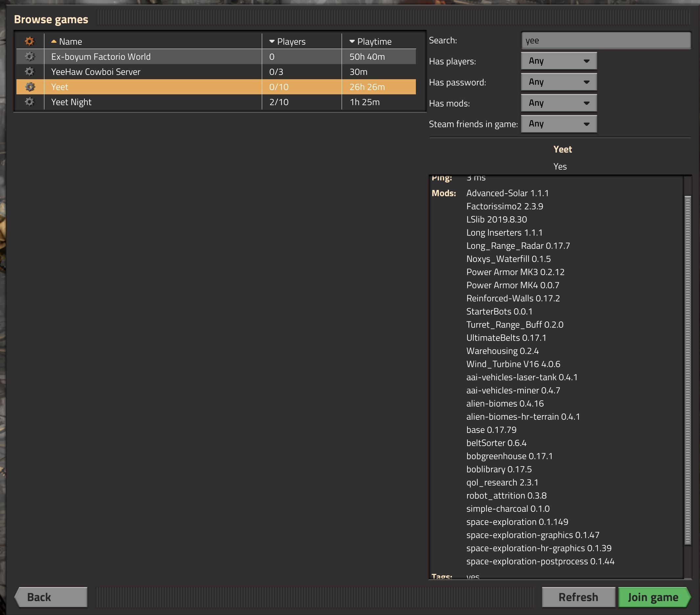Expand the Has mods filter dropdown

click(x=558, y=103)
